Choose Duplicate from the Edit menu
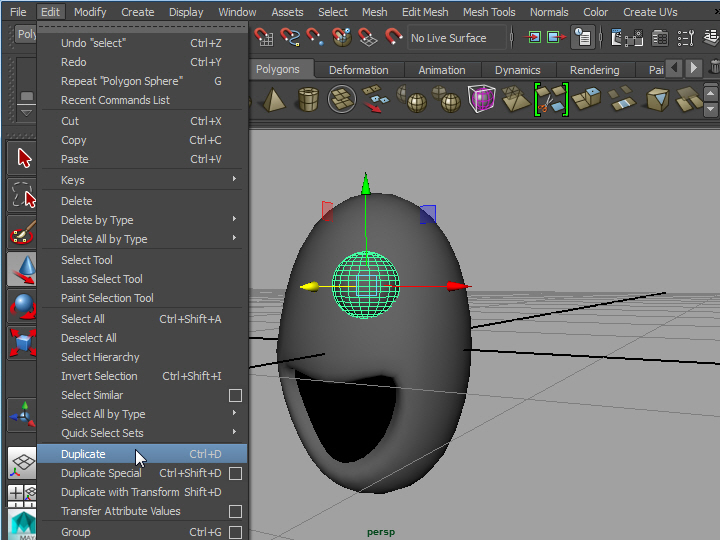 click(83, 454)
